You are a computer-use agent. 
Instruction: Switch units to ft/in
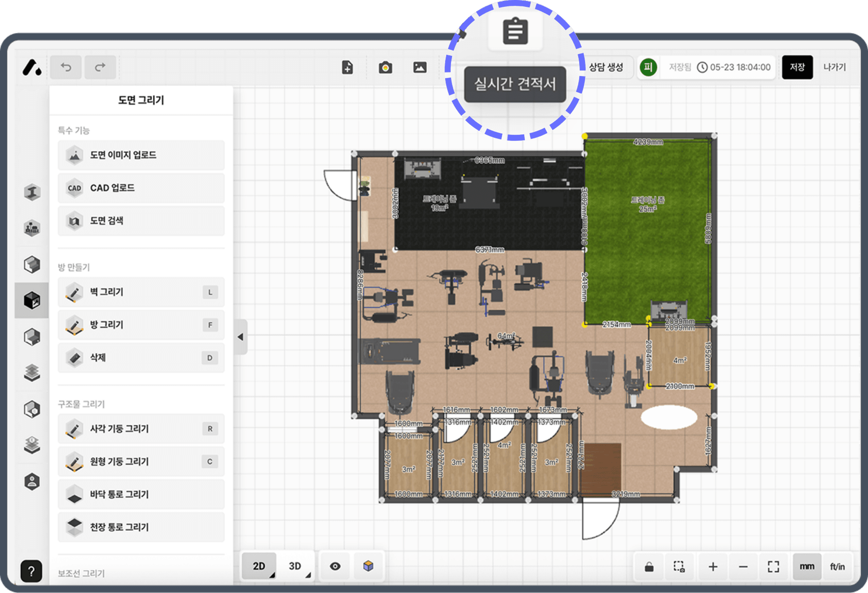click(837, 567)
